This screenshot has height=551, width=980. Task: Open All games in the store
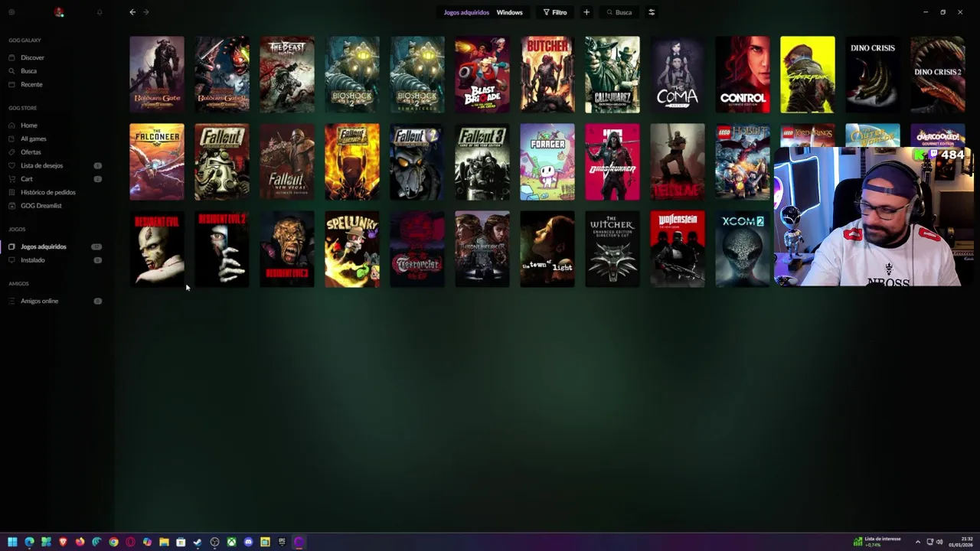coord(33,139)
